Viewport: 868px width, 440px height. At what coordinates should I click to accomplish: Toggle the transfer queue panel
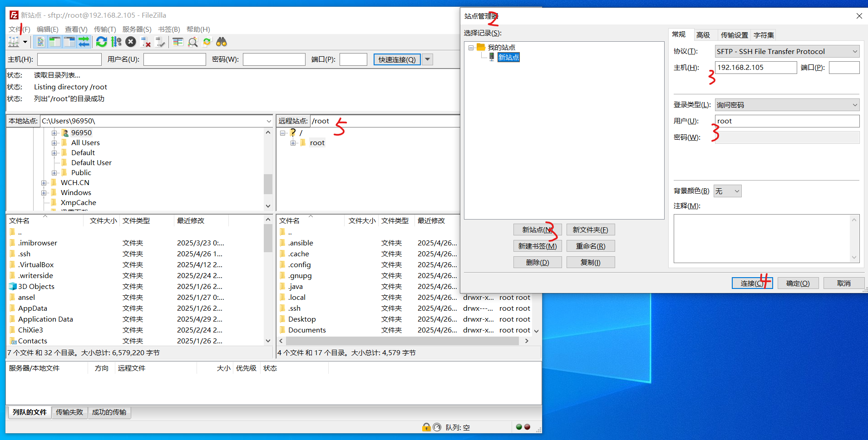tap(84, 42)
